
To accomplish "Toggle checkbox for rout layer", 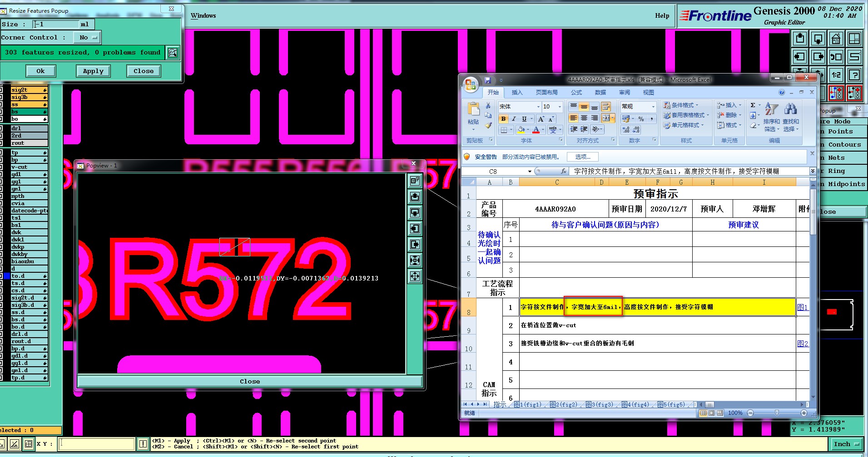I will tap(1, 143).
